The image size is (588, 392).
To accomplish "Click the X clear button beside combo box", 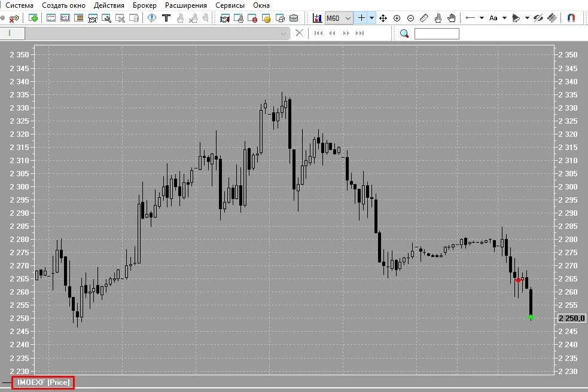I will (299, 33).
